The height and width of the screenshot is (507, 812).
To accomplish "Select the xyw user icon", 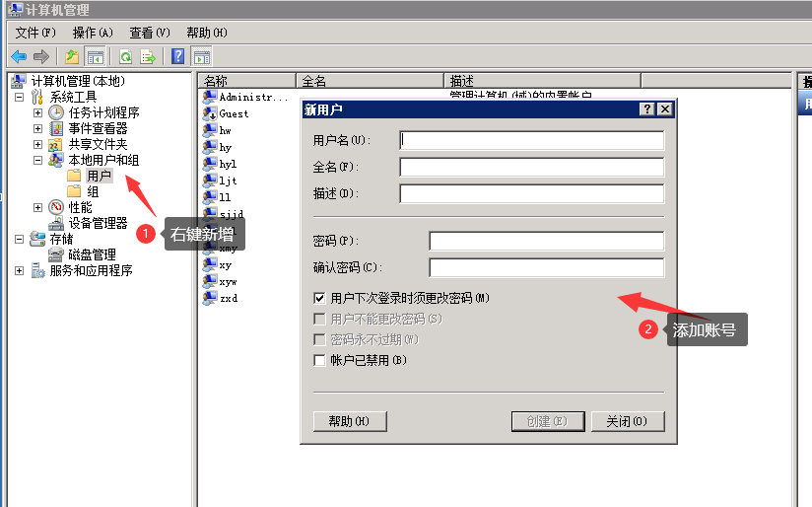I will pyautogui.click(x=210, y=281).
